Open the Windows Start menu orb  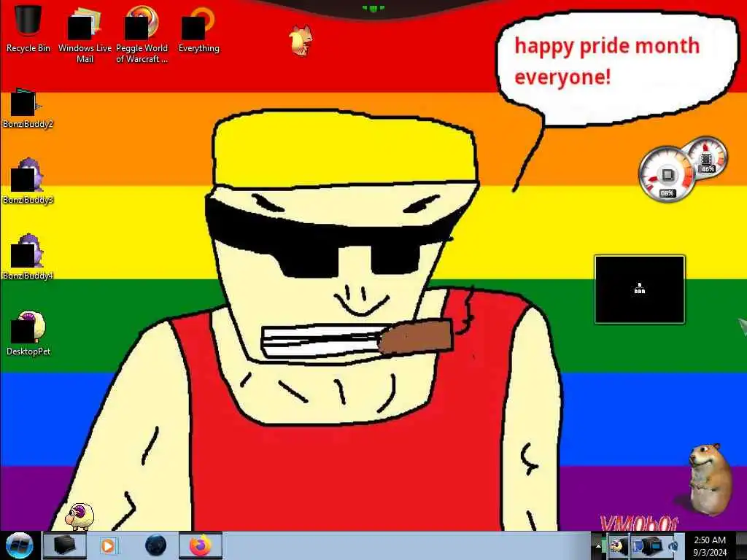[x=19, y=545]
